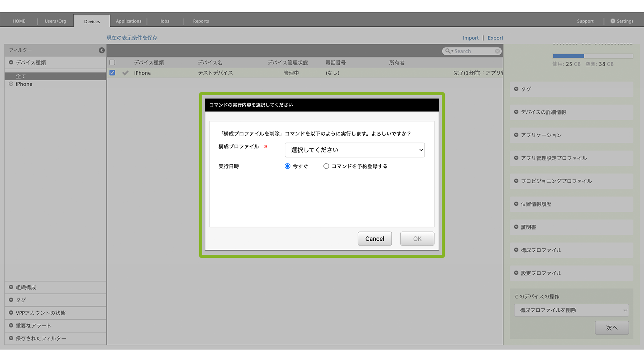Click the device storage usage bar

[593, 56]
